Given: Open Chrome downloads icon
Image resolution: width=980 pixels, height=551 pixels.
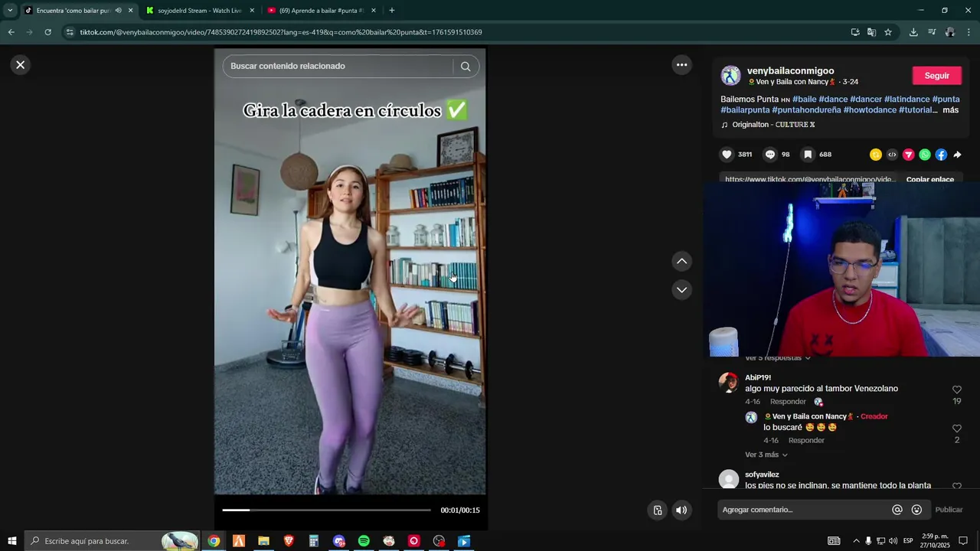Looking at the screenshot, I should point(913,32).
